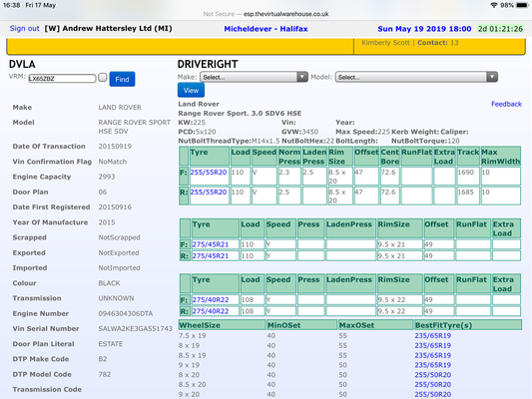Click the MaxOSet column header

click(376, 325)
